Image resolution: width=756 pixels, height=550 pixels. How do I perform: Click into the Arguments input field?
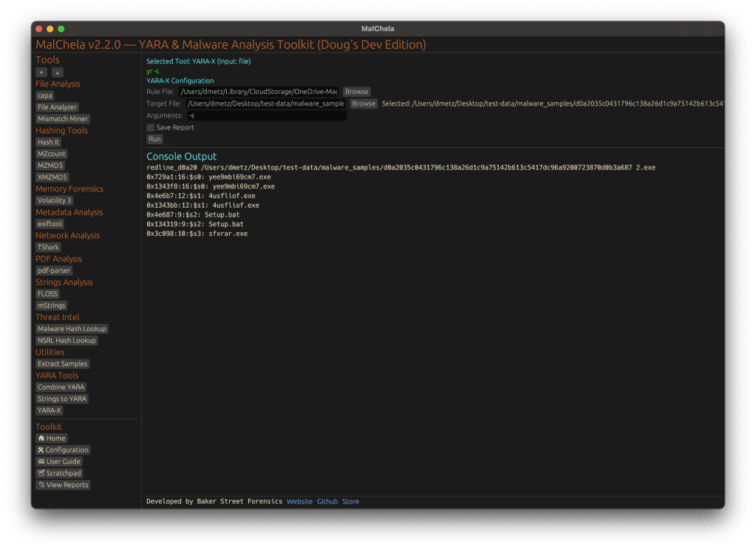tap(265, 116)
